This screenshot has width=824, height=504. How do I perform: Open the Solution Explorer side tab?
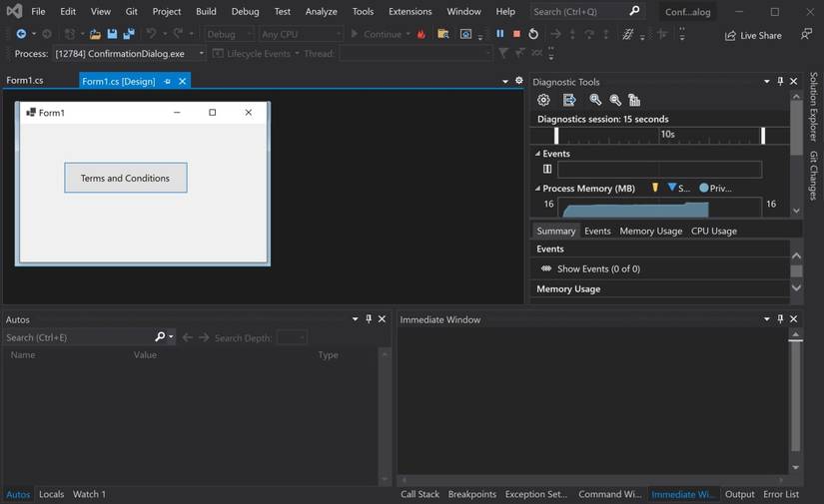click(813, 107)
